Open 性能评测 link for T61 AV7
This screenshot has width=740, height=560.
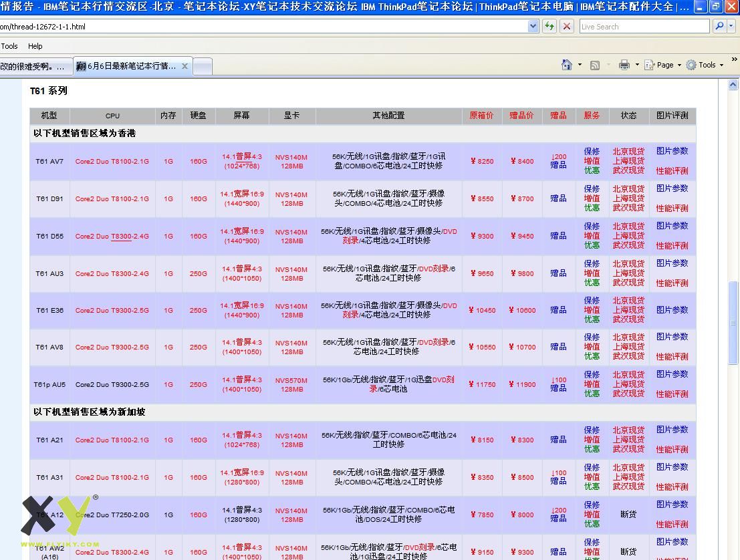tap(672, 171)
